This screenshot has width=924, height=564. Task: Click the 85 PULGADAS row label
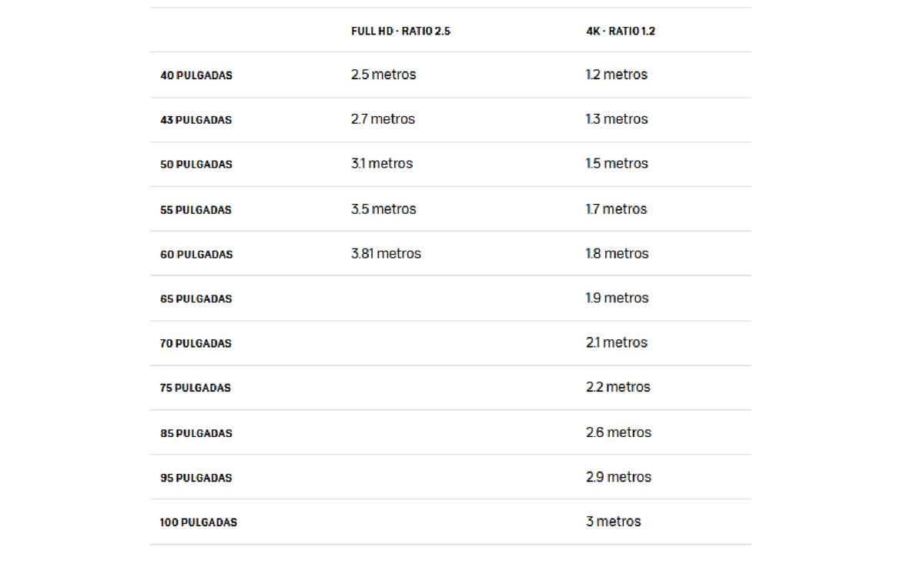[x=196, y=433]
